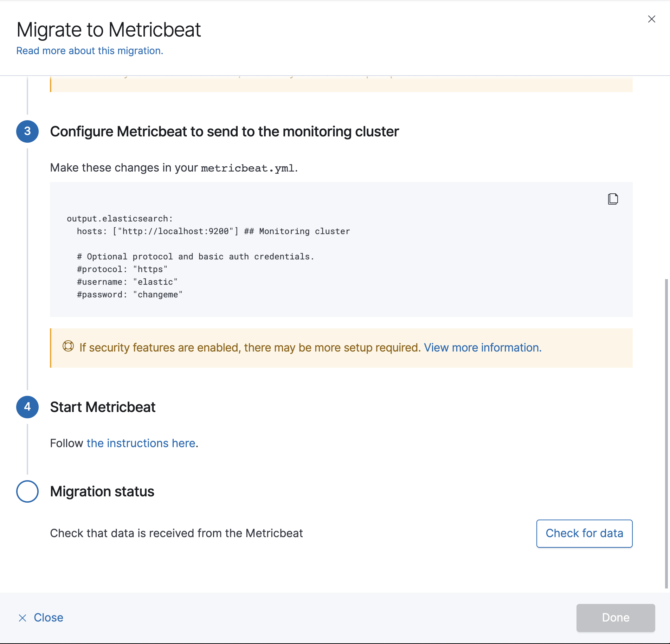Image resolution: width=670 pixels, height=644 pixels.
Task: Open 'View more information' security link
Action: (x=483, y=347)
